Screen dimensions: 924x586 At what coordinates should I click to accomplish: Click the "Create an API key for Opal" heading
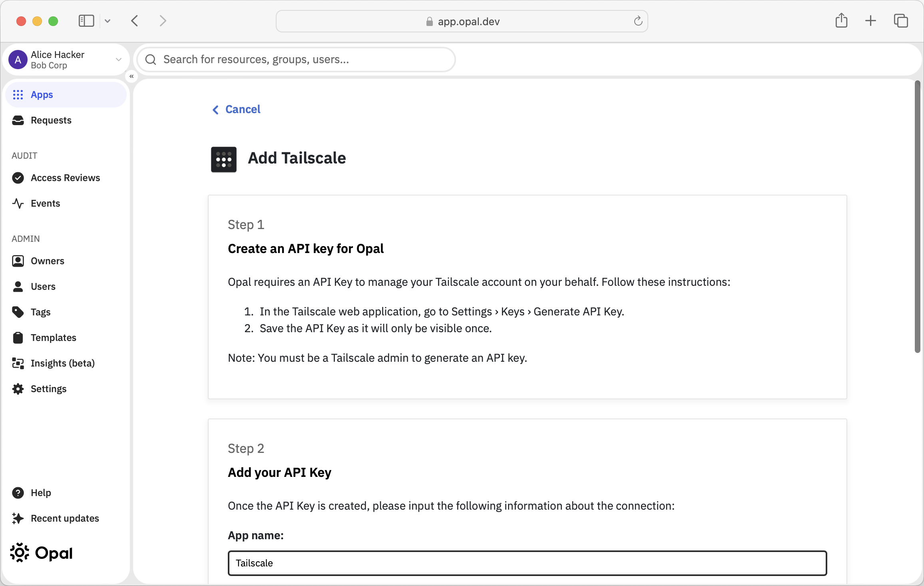pyautogui.click(x=306, y=249)
